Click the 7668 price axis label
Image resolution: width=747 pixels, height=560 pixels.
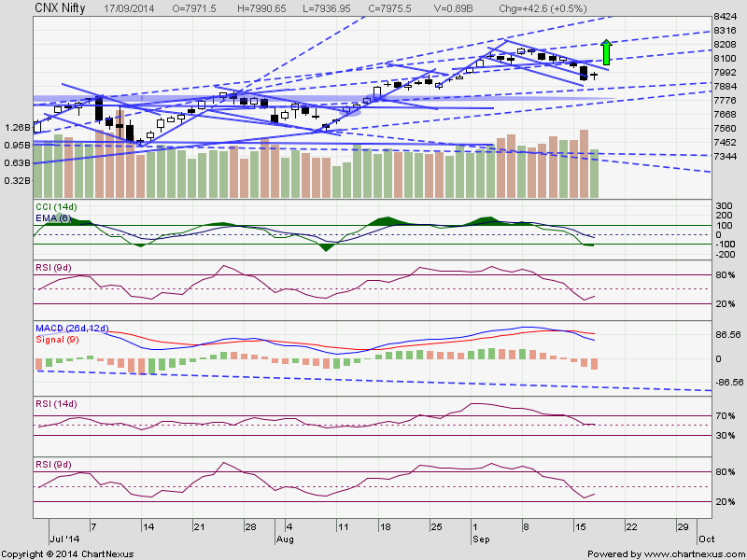pyautogui.click(x=725, y=114)
